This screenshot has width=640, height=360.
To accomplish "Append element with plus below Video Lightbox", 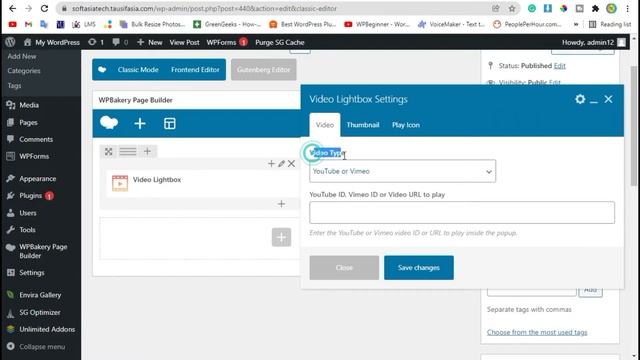I will [281, 204].
